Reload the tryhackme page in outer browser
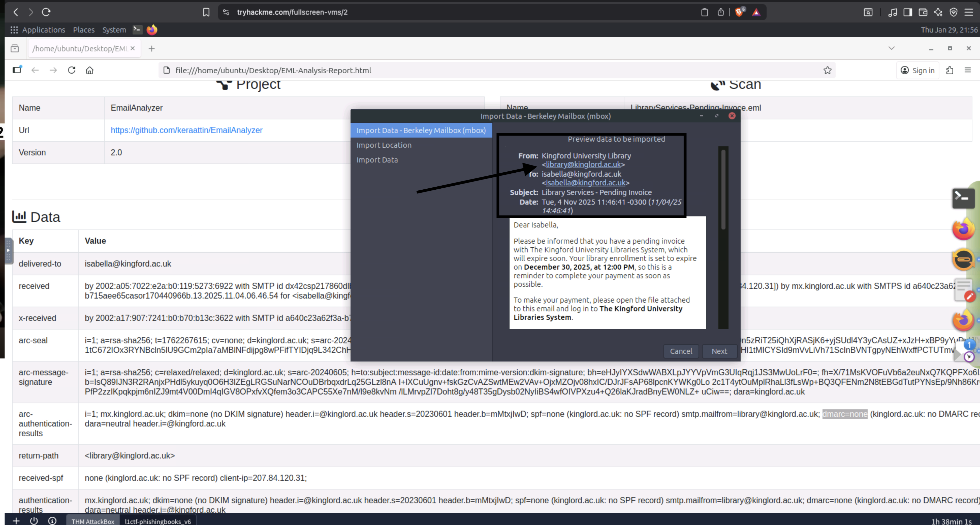The height and width of the screenshot is (525, 980). tap(46, 12)
